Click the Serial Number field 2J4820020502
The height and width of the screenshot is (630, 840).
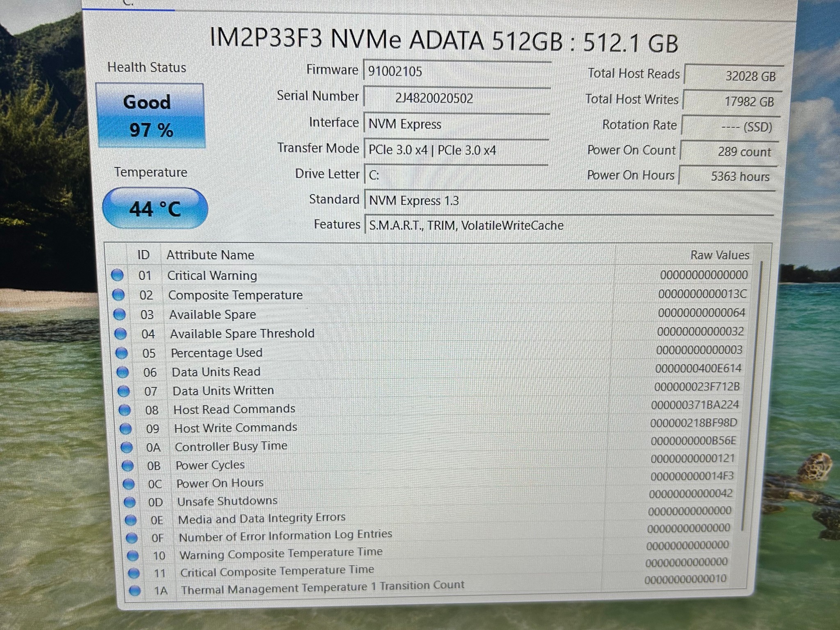pos(456,98)
